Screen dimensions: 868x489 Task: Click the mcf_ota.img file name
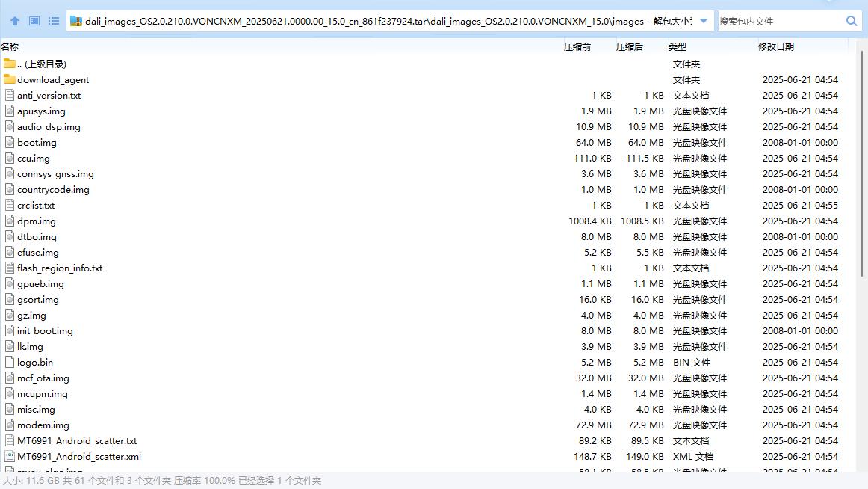(43, 378)
